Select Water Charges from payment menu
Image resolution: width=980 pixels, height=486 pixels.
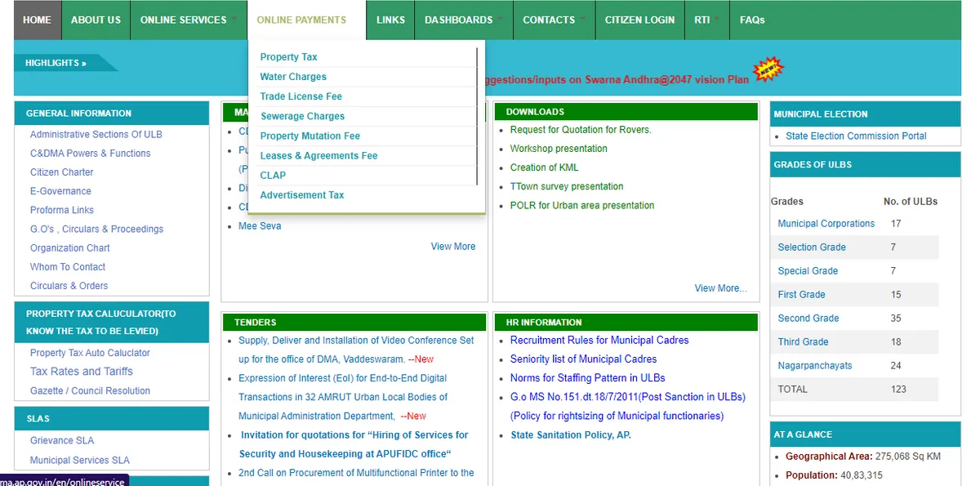pyautogui.click(x=292, y=76)
